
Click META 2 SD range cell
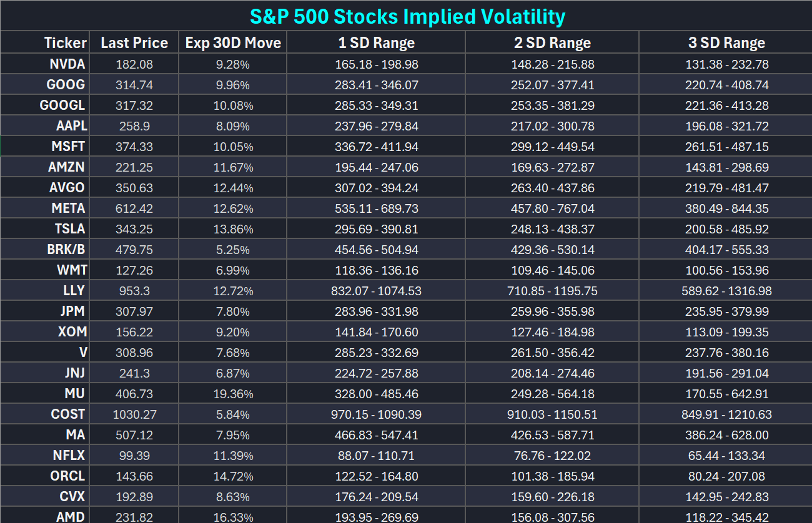552,208
